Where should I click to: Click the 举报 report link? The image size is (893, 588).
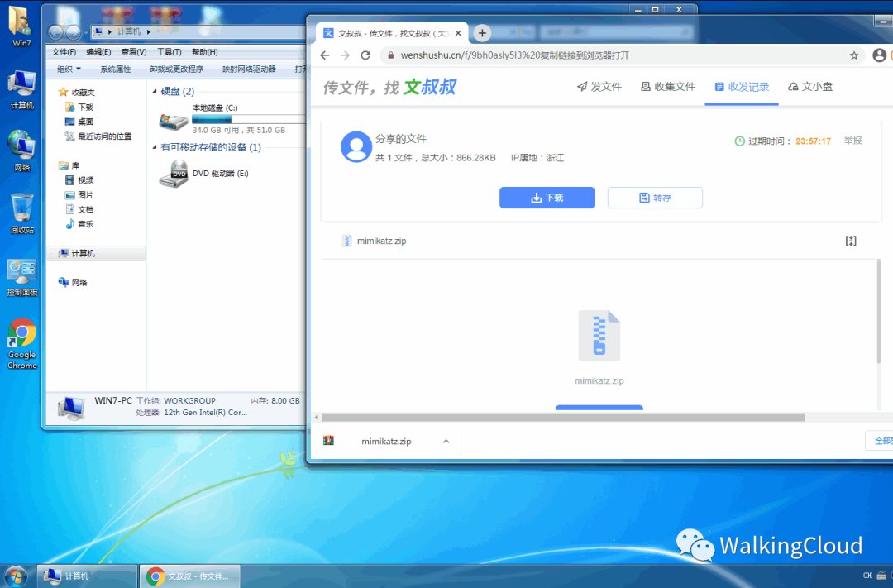[x=852, y=141]
